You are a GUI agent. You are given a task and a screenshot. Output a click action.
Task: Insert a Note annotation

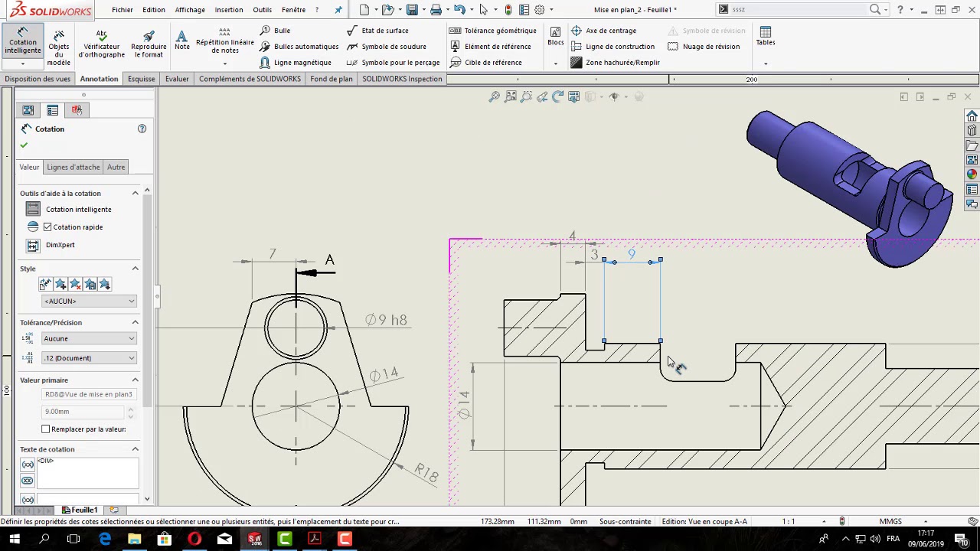pyautogui.click(x=181, y=41)
